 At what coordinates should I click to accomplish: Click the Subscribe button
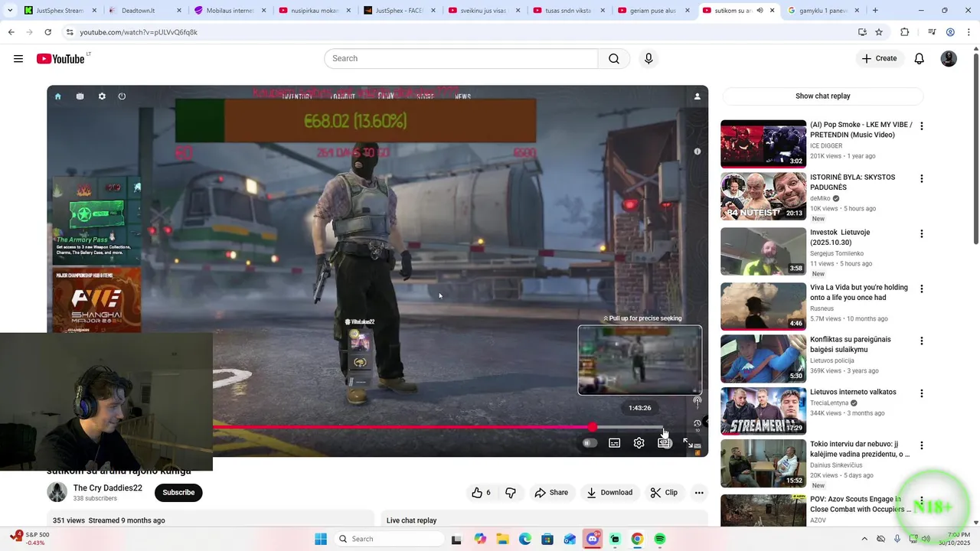click(x=178, y=493)
